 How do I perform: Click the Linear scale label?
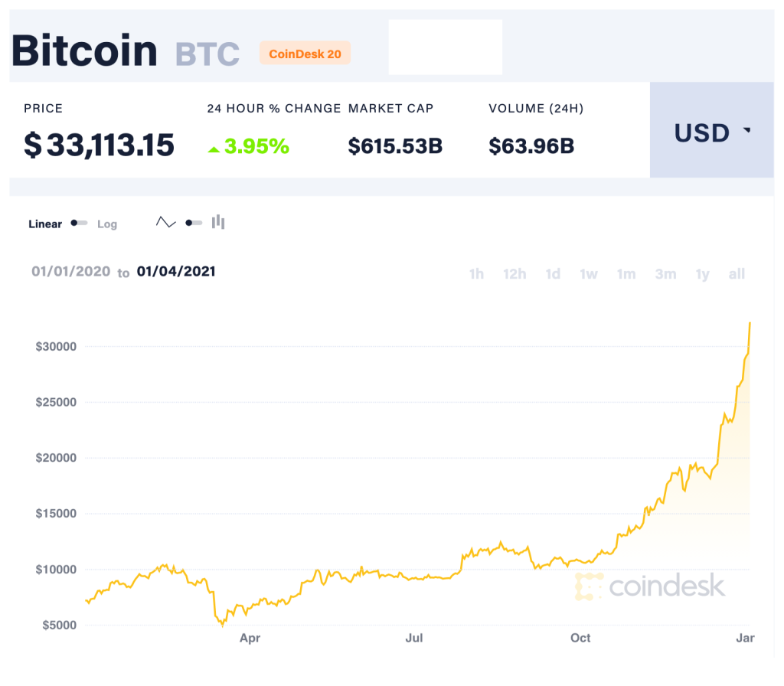(45, 224)
